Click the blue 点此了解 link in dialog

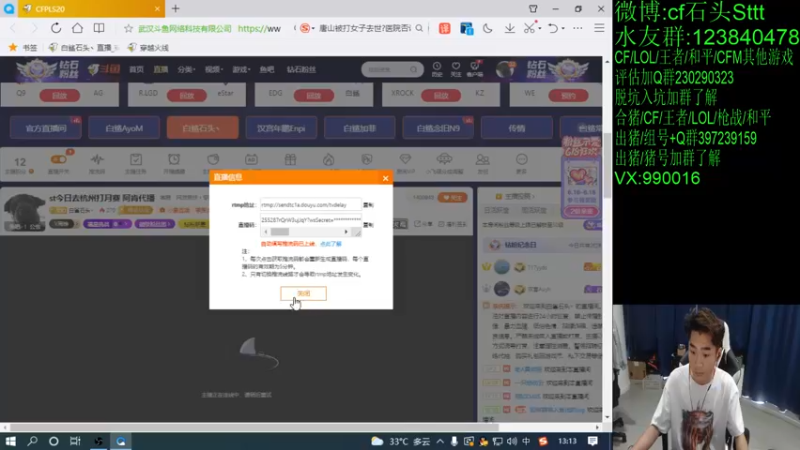click(331, 244)
